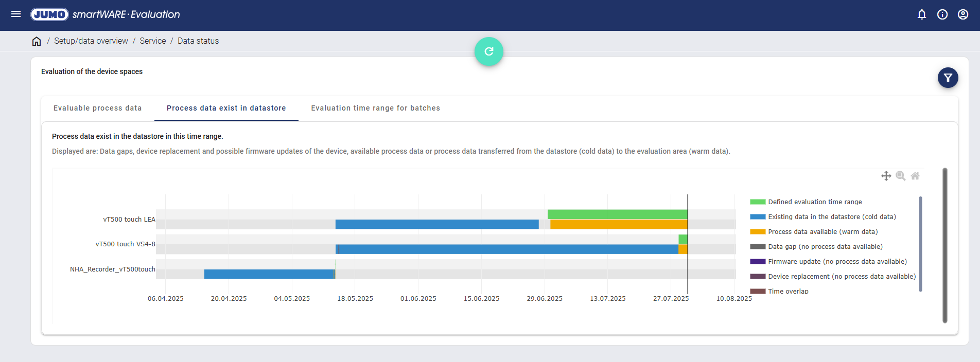Toggle Defined evaluation time range legend entry

pos(815,202)
